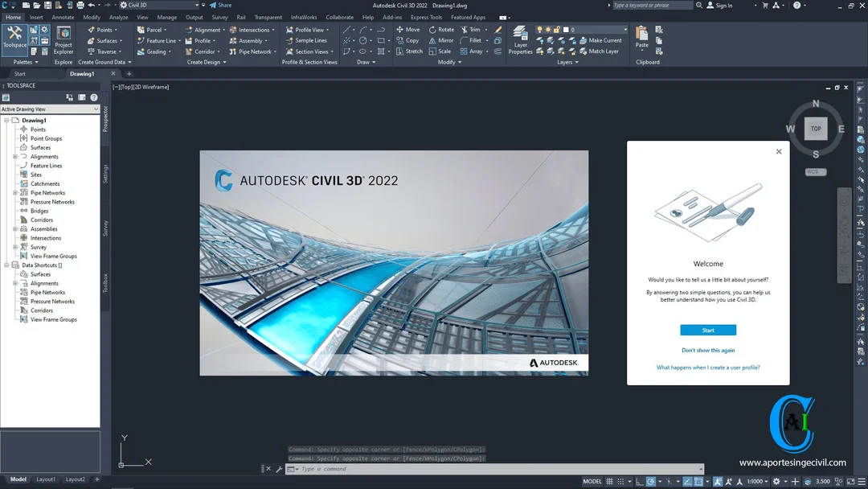The width and height of the screenshot is (868, 489).
Task: Select the Copy tool in Modify
Action: tap(408, 40)
